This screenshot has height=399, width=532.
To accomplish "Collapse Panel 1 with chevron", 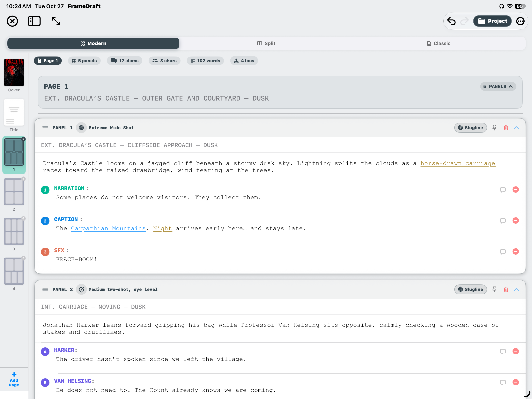I will coord(516,128).
